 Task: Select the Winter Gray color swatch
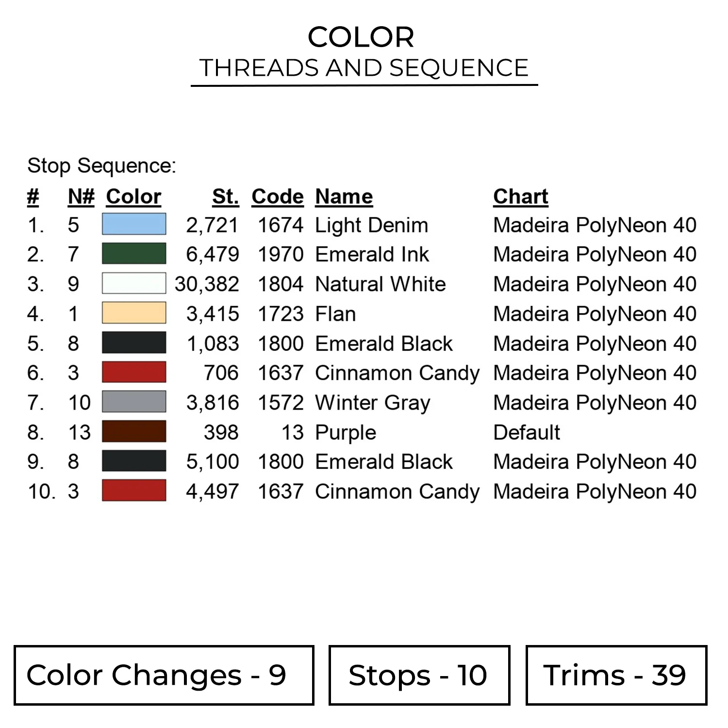tap(134, 402)
